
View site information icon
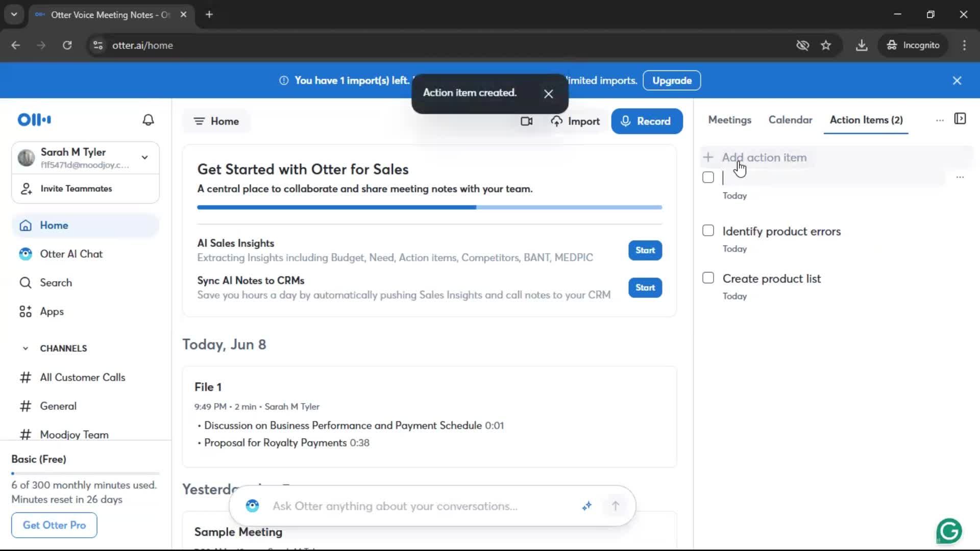[98, 45]
